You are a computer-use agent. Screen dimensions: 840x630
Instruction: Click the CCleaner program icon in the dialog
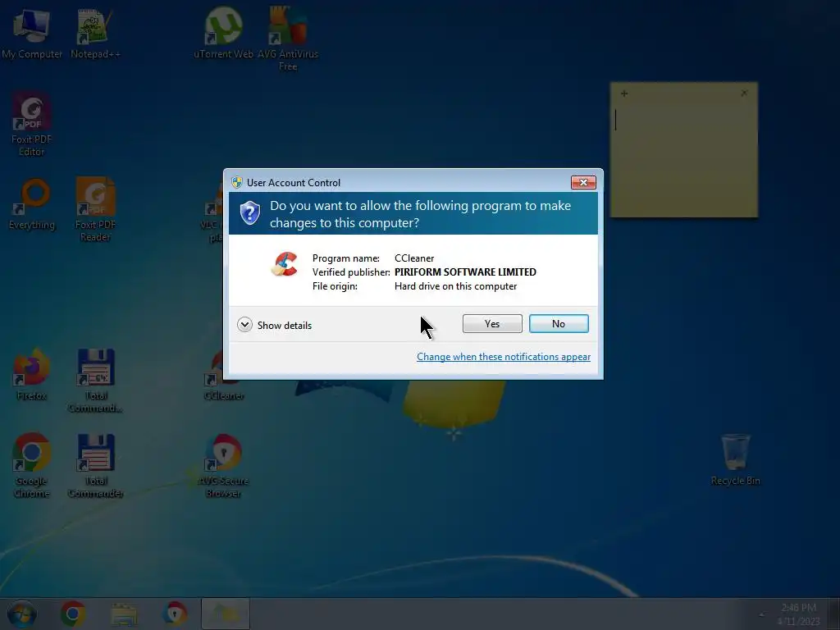coord(285,264)
